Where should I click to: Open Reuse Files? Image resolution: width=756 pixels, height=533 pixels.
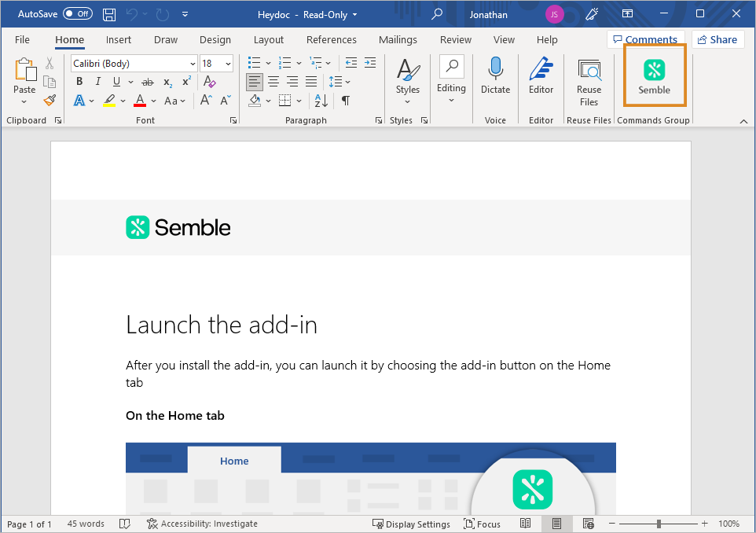tap(589, 82)
